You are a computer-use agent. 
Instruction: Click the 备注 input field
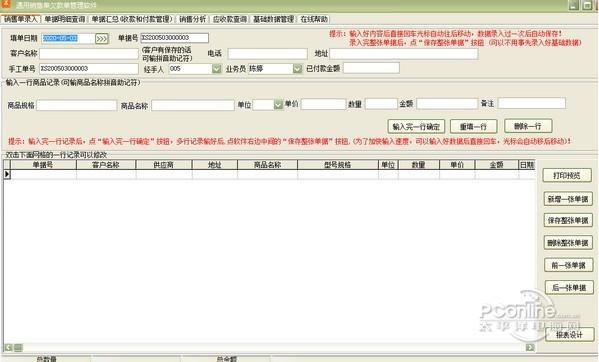point(532,103)
